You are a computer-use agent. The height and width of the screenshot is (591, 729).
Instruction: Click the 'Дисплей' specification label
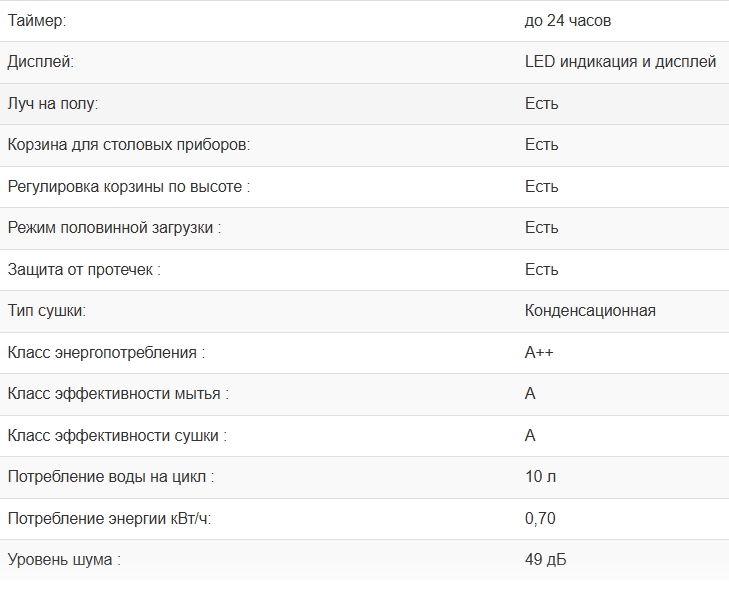tap(41, 62)
